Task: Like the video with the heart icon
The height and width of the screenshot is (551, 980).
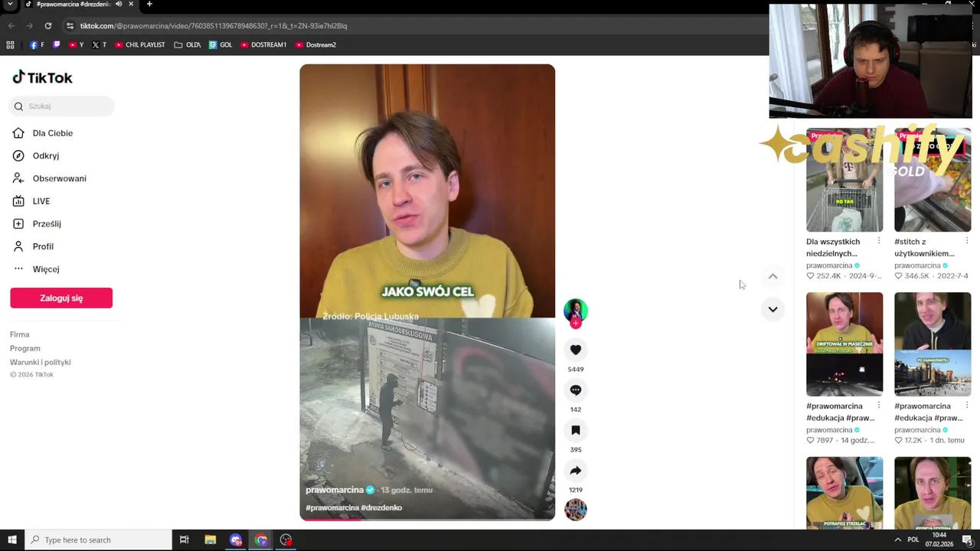Action: (x=576, y=350)
